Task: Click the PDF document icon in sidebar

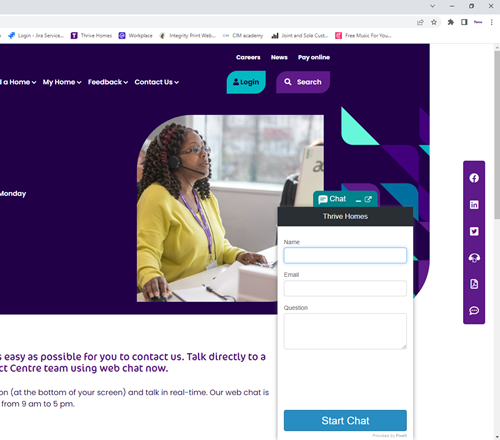Action: (x=474, y=284)
